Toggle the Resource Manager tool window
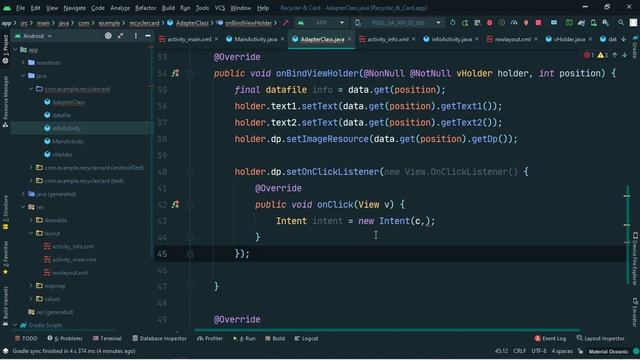The height and width of the screenshot is (360, 640). coord(5,101)
